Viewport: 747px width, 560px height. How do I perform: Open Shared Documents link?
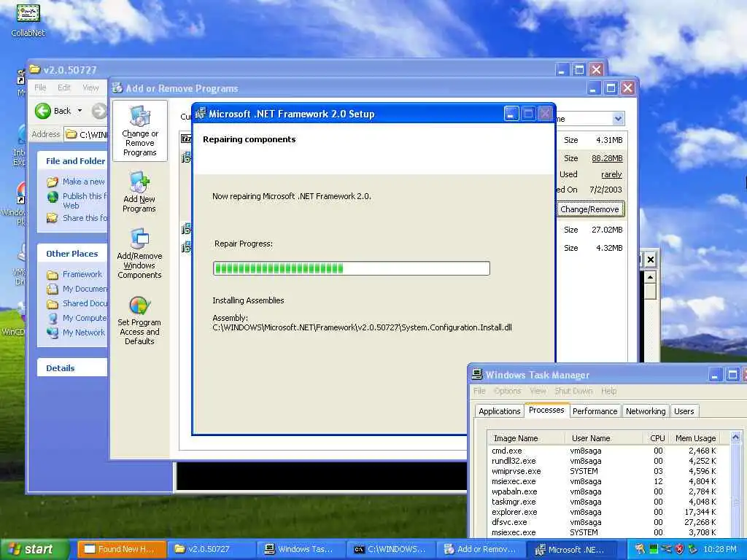coord(85,303)
